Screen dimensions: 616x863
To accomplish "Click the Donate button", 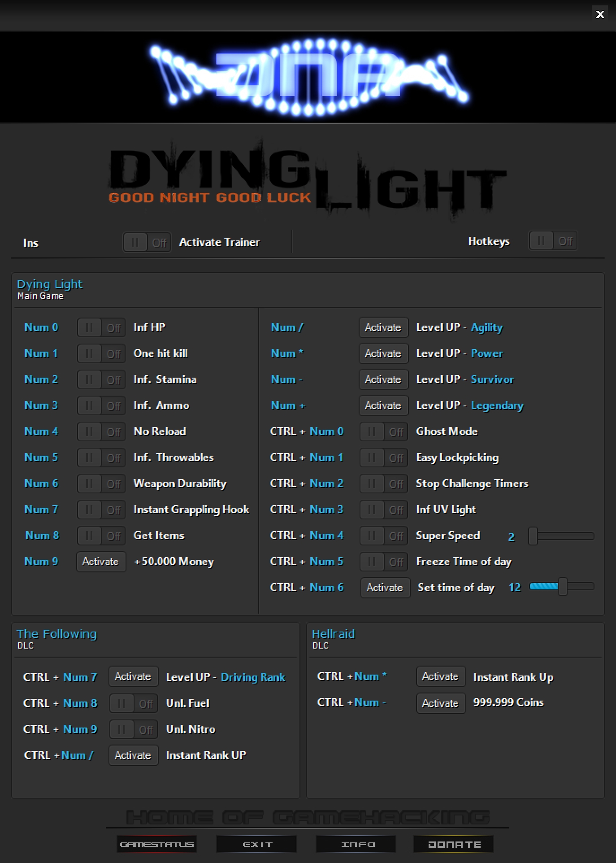I will click(x=454, y=844).
